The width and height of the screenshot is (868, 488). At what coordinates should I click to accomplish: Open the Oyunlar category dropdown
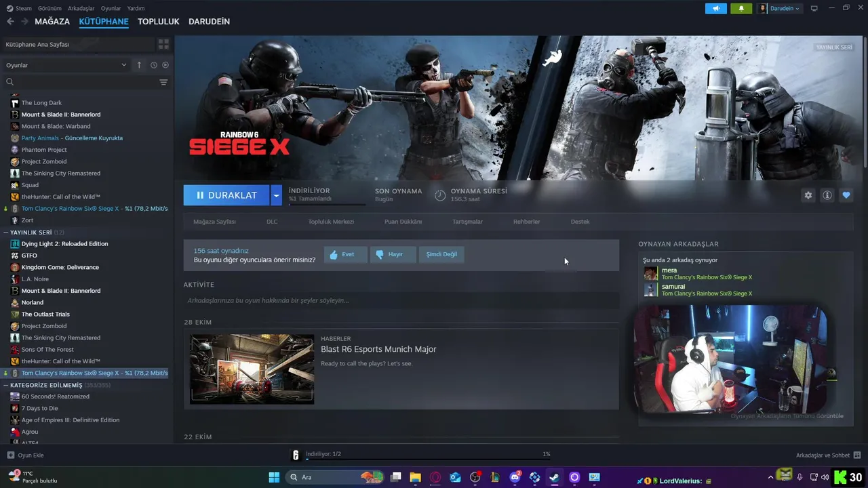coord(66,65)
